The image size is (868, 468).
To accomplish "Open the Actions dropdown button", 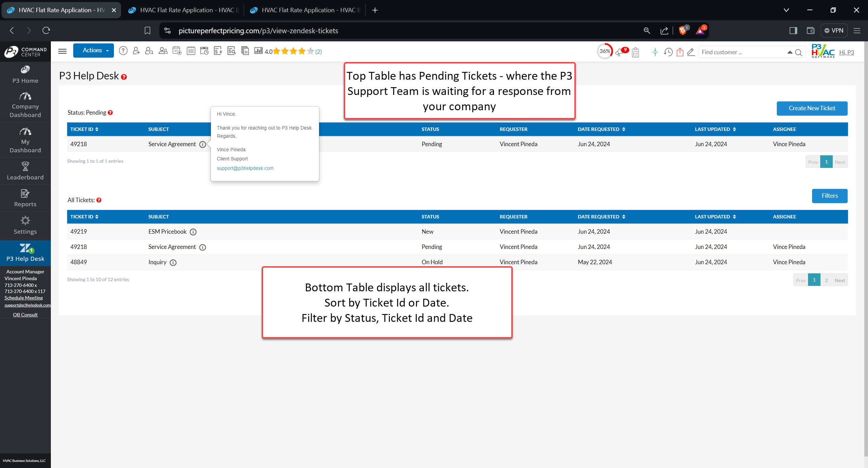I will [x=94, y=51].
